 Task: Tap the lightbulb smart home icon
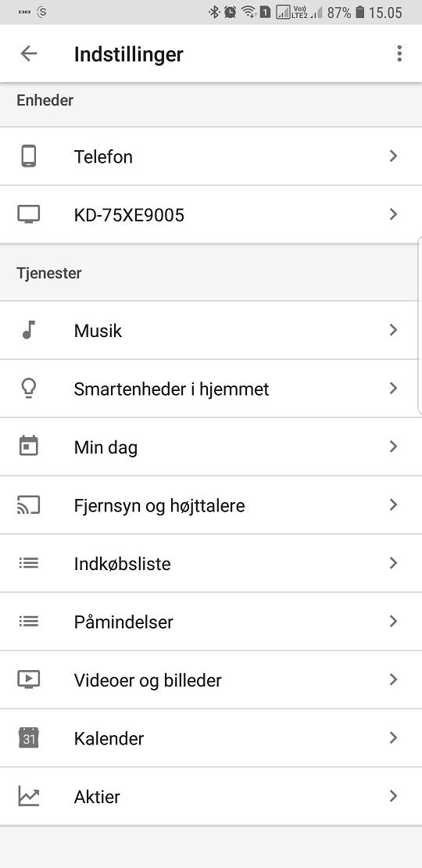pos(29,389)
